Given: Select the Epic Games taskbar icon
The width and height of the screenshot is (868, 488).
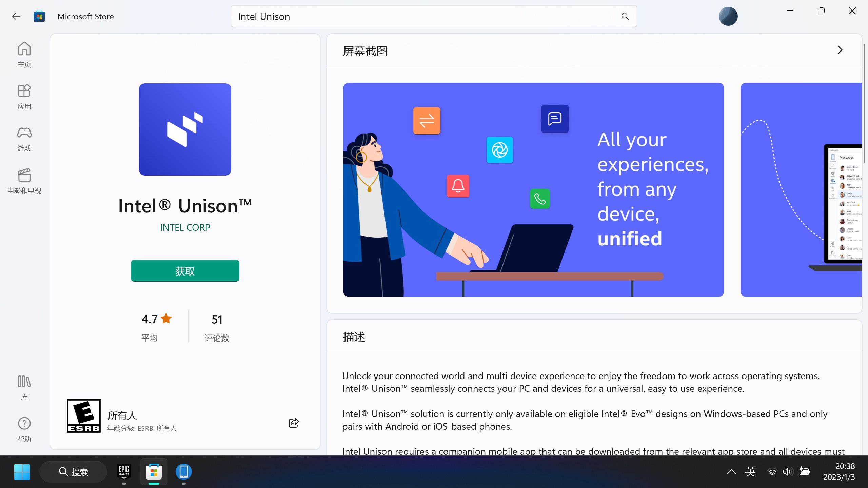Looking at the screenshot, I should 124,471.
